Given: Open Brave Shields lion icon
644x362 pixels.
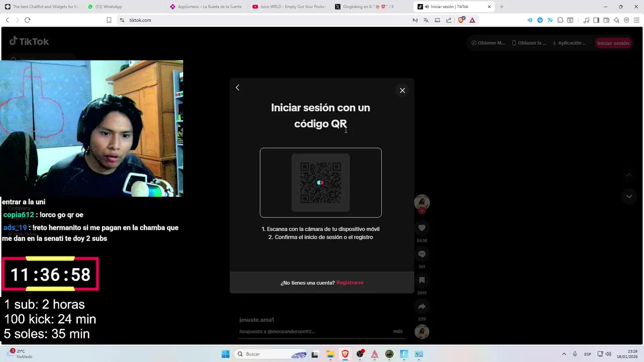Looking at the screenshot, I should (461, 20).
